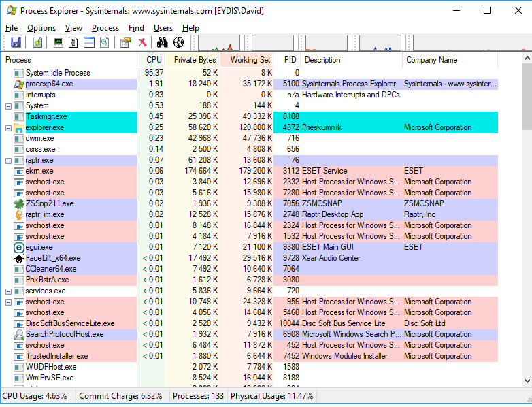Click the procexp64.exe process icon

point(19,84)
